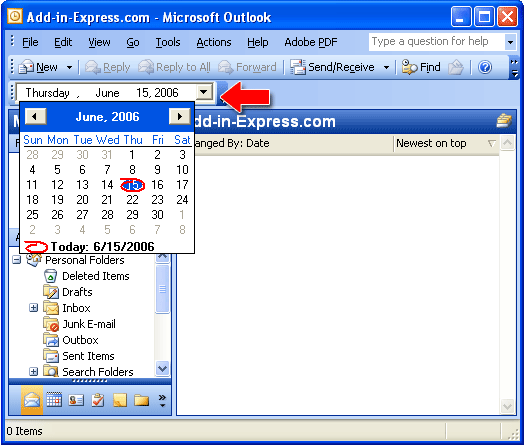Viewport: 524px width, 445px height.
Task: Open the Junk E-mail folder
Action: tap(89, 324)
